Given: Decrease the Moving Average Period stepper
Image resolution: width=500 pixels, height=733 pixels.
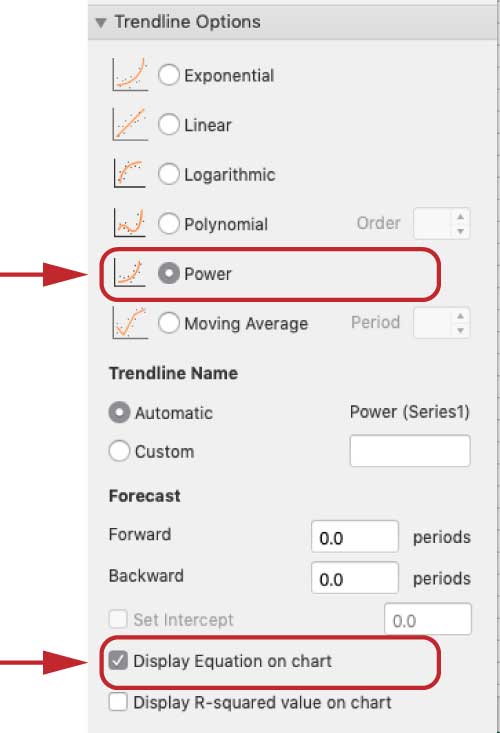Looking at the screenshot, I should point(460,330).
